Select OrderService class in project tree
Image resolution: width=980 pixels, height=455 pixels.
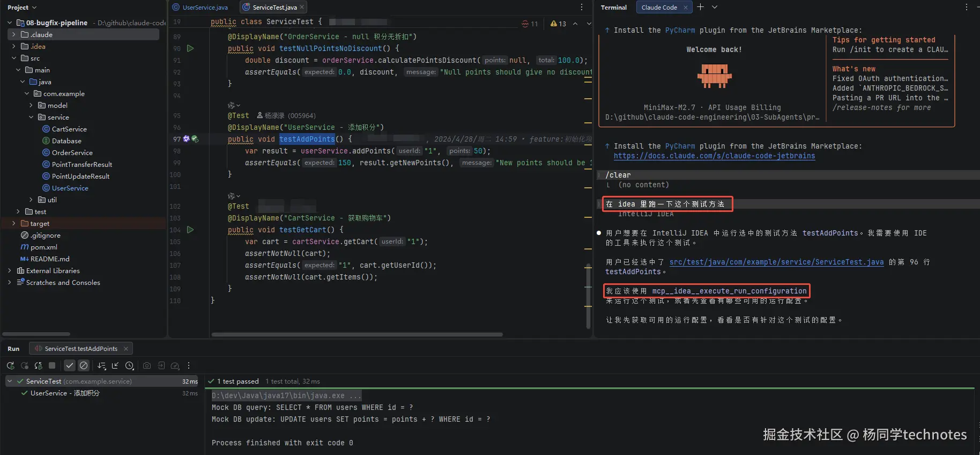tap(72, 152)
